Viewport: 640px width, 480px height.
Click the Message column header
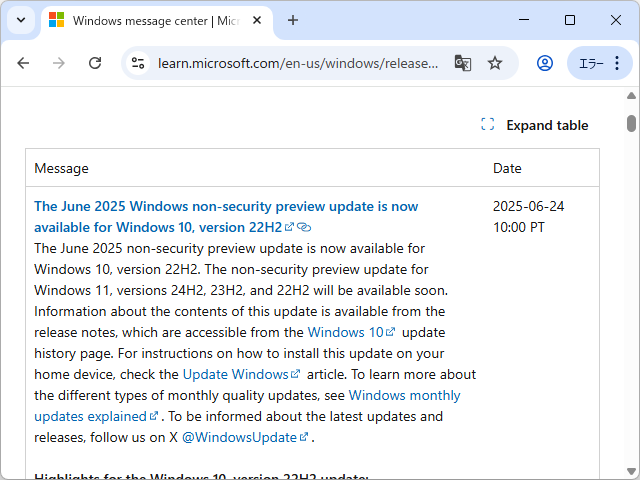click(x=61, y=168)
